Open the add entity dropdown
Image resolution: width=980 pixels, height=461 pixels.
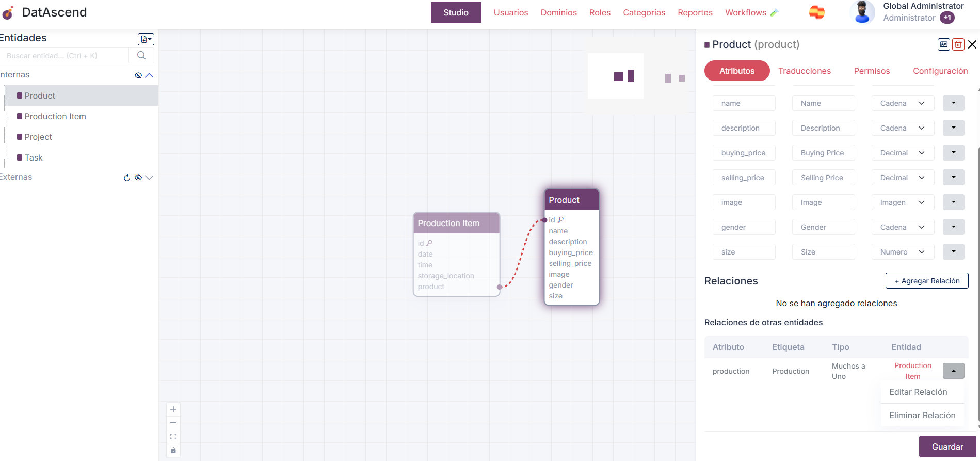(146, 39)
